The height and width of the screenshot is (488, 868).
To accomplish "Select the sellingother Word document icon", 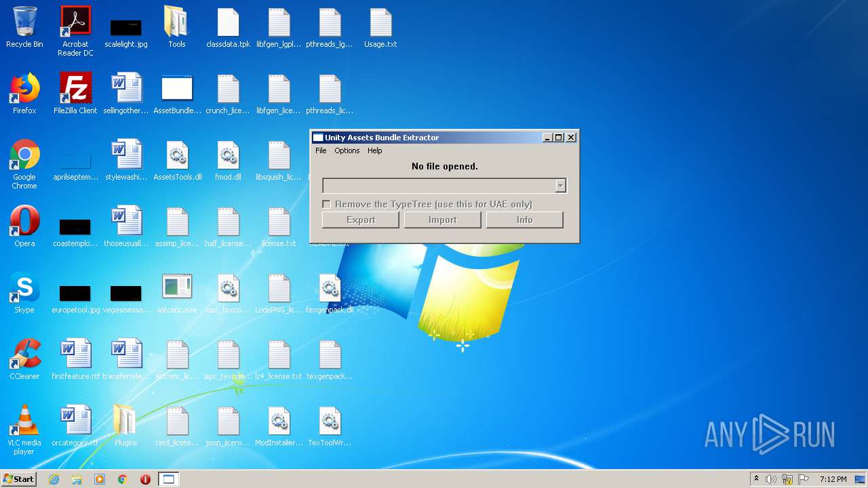I will (x=126, y=94).
